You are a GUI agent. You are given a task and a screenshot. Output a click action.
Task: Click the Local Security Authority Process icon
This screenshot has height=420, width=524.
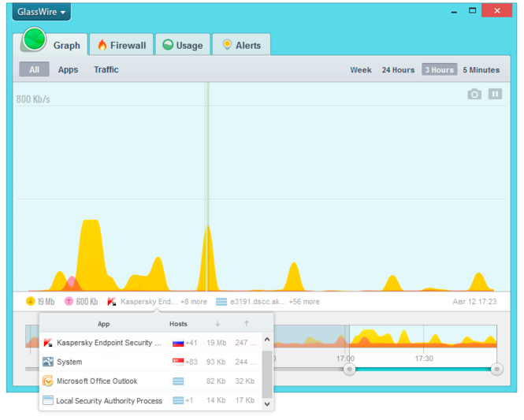coord(48,400)
